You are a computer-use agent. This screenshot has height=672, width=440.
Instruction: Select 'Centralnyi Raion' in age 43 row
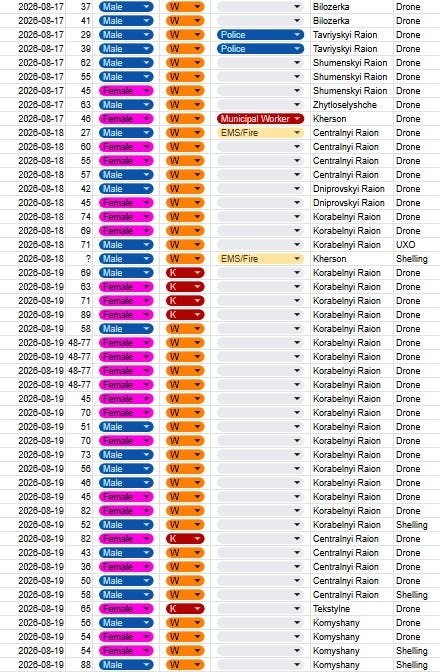click(x=352, y=553)
